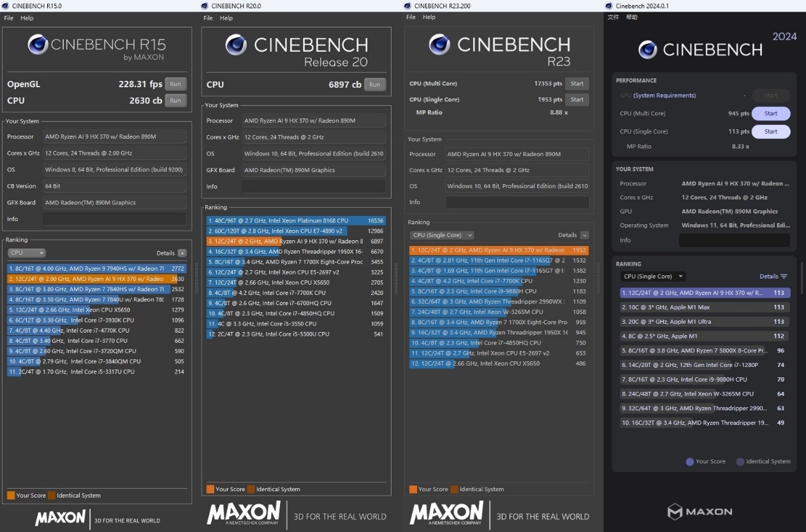Start CPU (Multi Core) test in R23

tap(577, 83)
